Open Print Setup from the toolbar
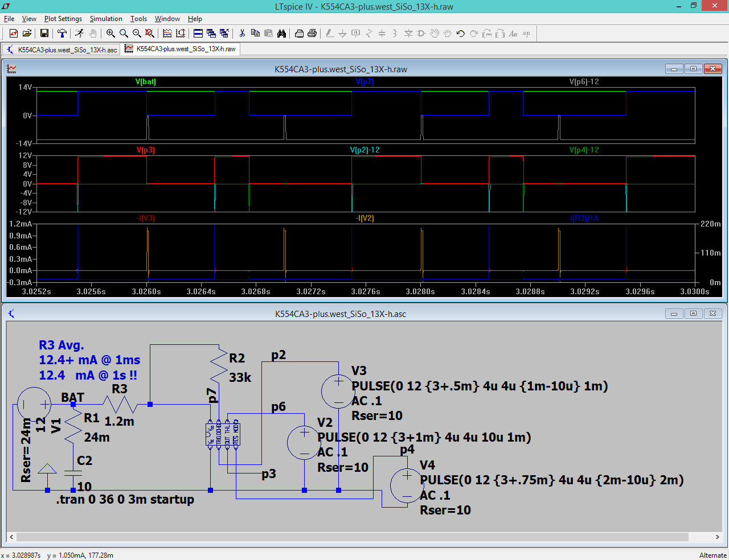Image resolution: width=729 pixels, height=560 pixels. tap(299, 34)
